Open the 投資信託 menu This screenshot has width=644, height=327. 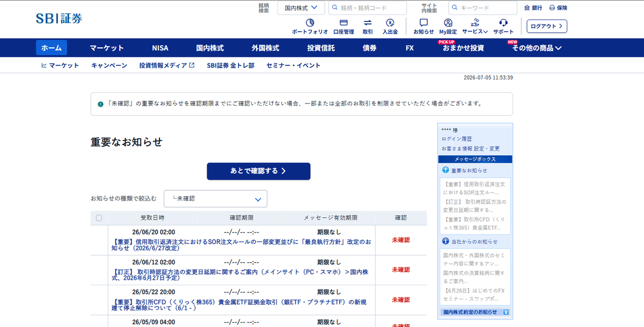pos(321,48)
